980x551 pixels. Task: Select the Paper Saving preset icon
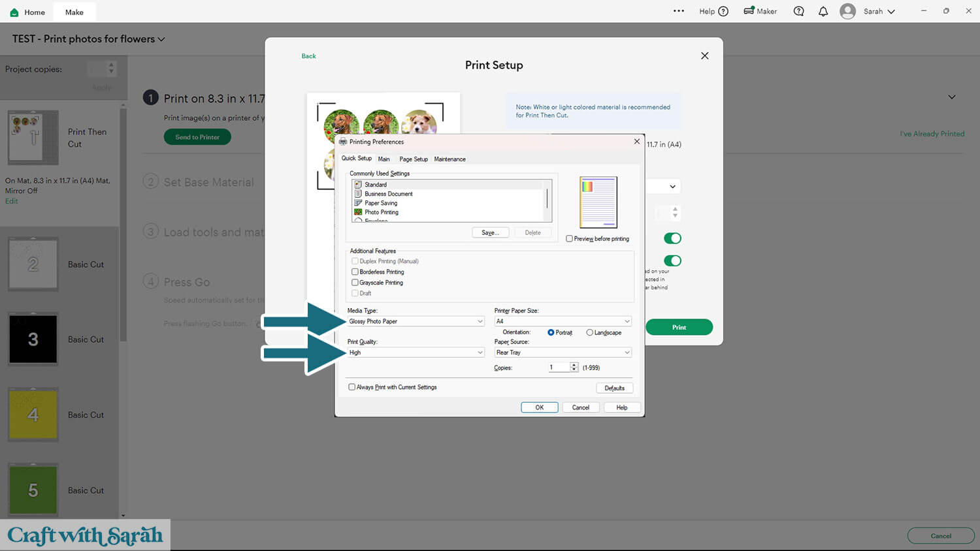coord(358,203)
